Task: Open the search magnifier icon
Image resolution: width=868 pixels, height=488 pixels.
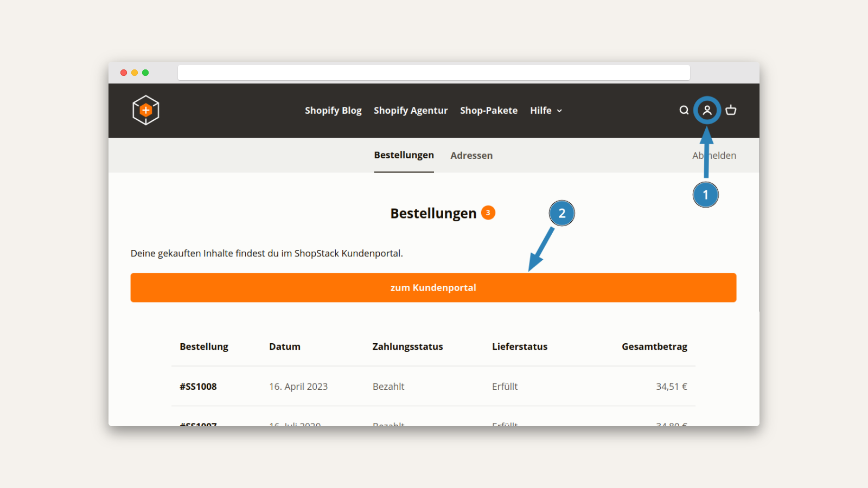Action: (x=684, y=110)
